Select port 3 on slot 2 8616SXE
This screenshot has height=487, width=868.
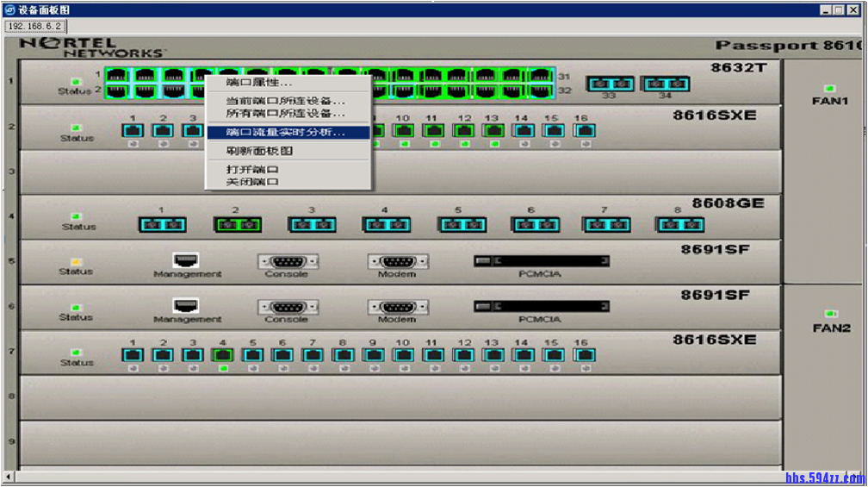193,131
